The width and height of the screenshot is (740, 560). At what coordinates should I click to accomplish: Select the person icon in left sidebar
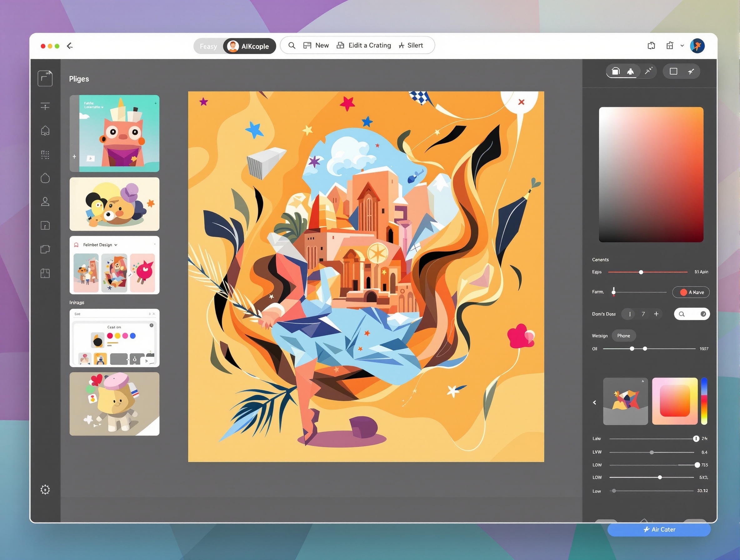tap(45, 201)
